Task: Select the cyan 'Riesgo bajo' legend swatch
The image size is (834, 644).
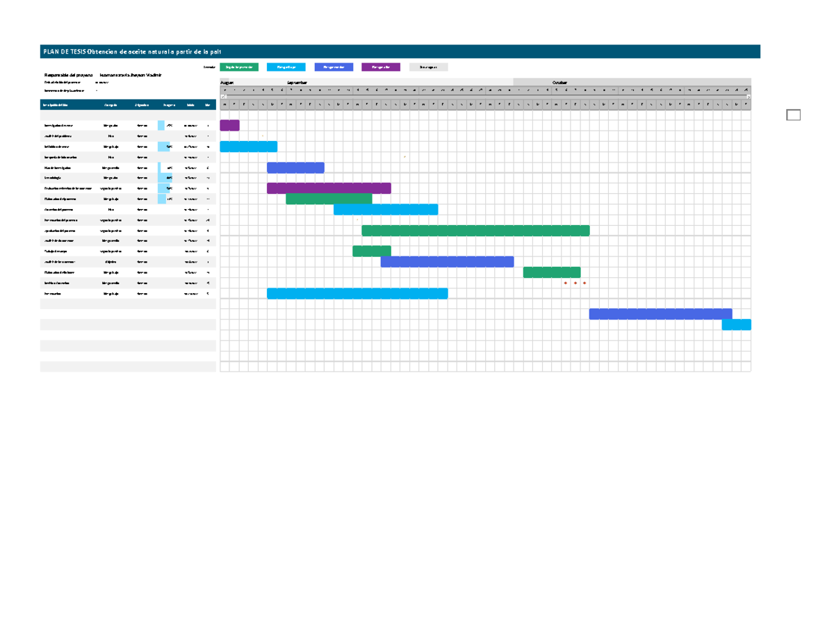Action: click(x=288, y=67)
